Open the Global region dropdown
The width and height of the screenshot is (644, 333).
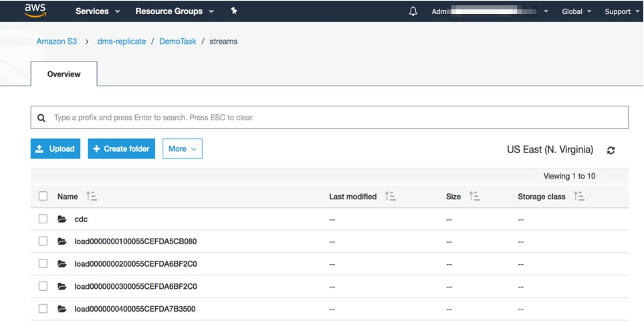(x=576, y=11)
